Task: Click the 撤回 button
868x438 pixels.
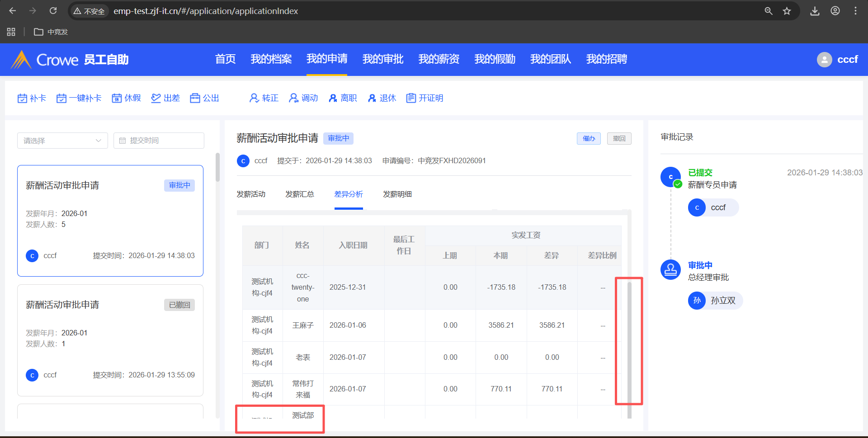Action: [x=619, y=138]
